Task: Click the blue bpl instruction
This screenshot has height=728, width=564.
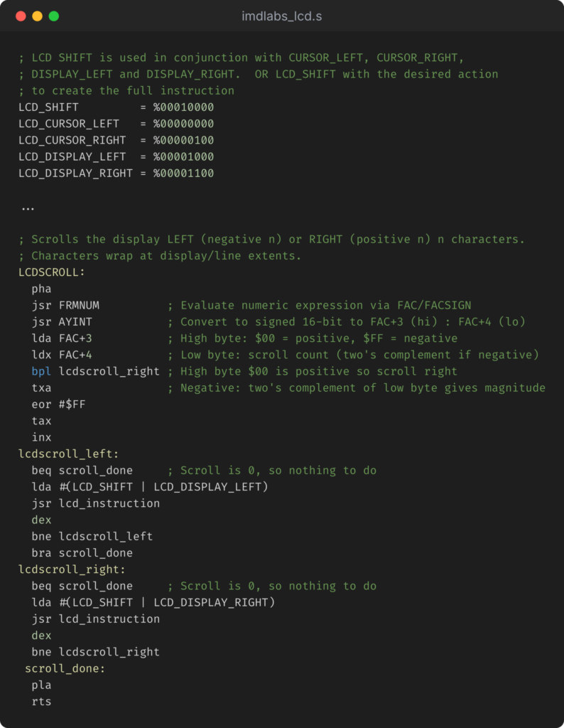Action: [41, 371]
